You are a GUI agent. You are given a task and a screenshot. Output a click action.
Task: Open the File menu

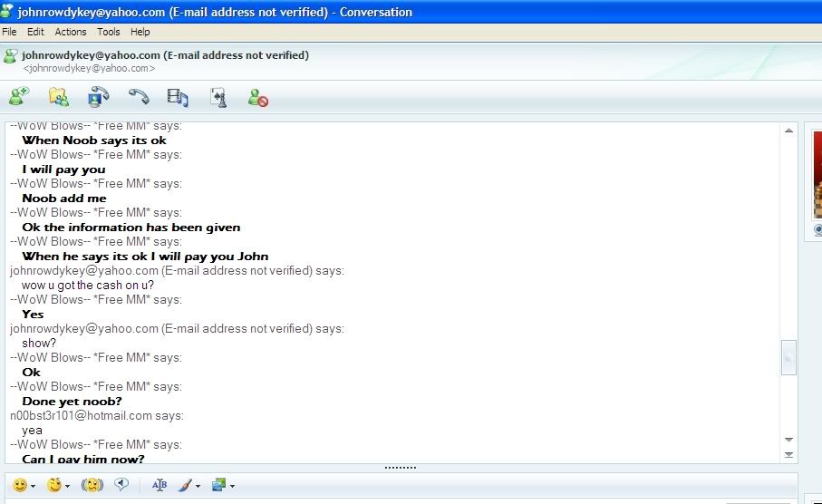coord(9,32)
